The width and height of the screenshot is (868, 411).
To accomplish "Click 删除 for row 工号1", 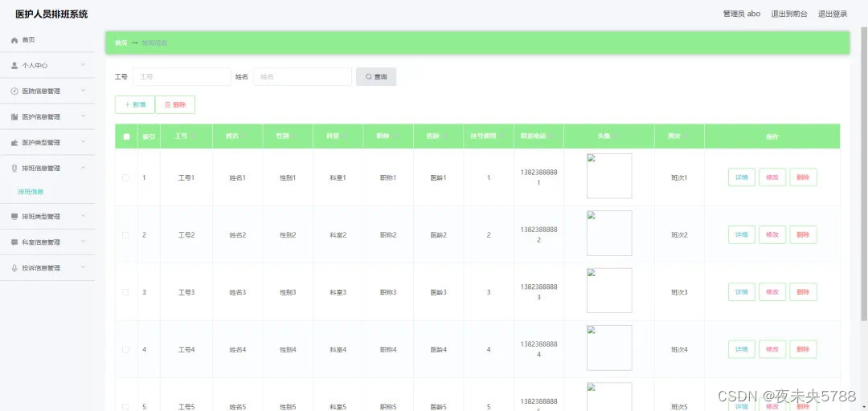I will (x=803, y=177).
